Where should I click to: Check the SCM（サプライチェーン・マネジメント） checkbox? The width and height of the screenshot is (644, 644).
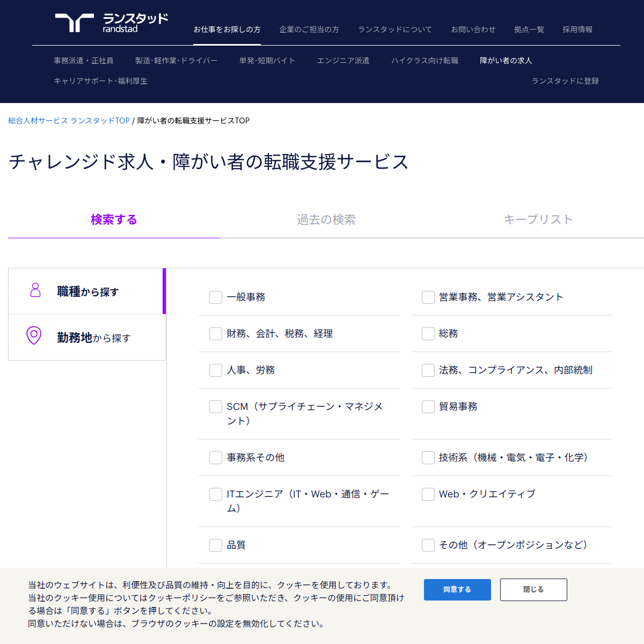click(x=216, y=407)
